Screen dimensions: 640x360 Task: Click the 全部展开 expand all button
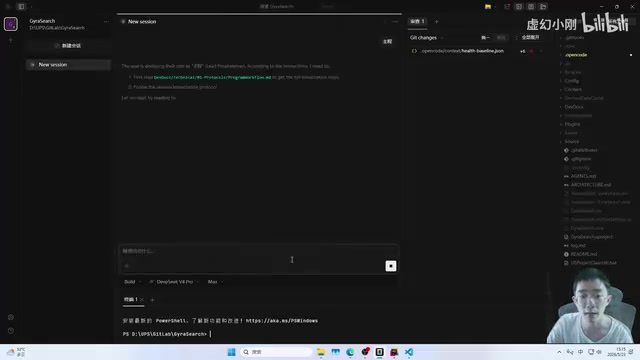click(x=530, y=38)
